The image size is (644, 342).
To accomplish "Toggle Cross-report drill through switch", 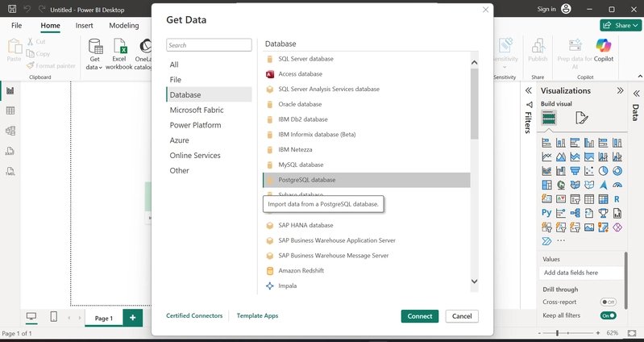I will (x=609, y=302).
